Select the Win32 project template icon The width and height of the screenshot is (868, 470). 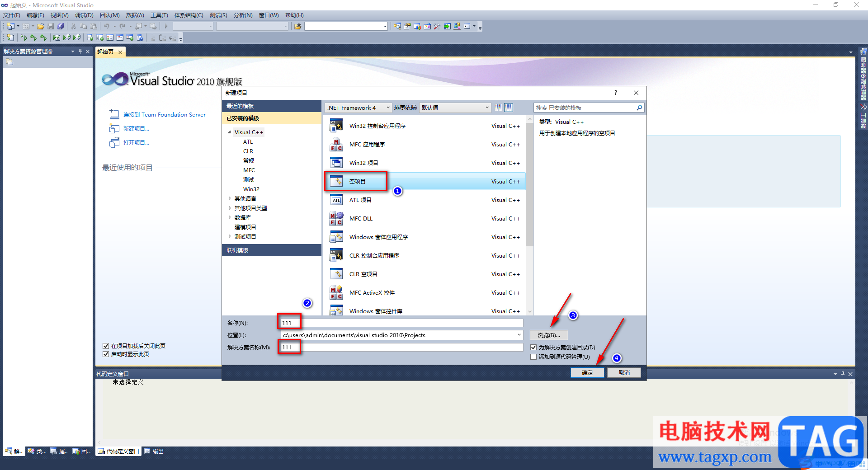pos(336,163)
